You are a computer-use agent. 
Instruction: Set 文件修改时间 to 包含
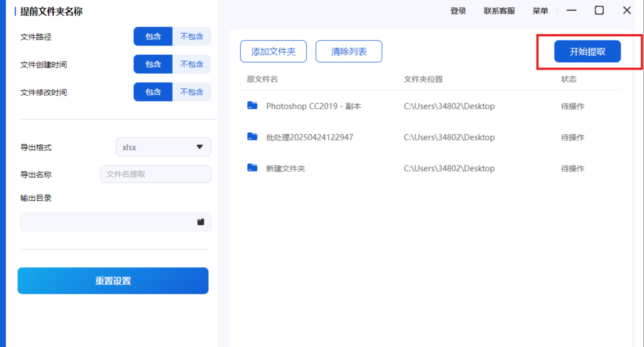pos(153,92)
